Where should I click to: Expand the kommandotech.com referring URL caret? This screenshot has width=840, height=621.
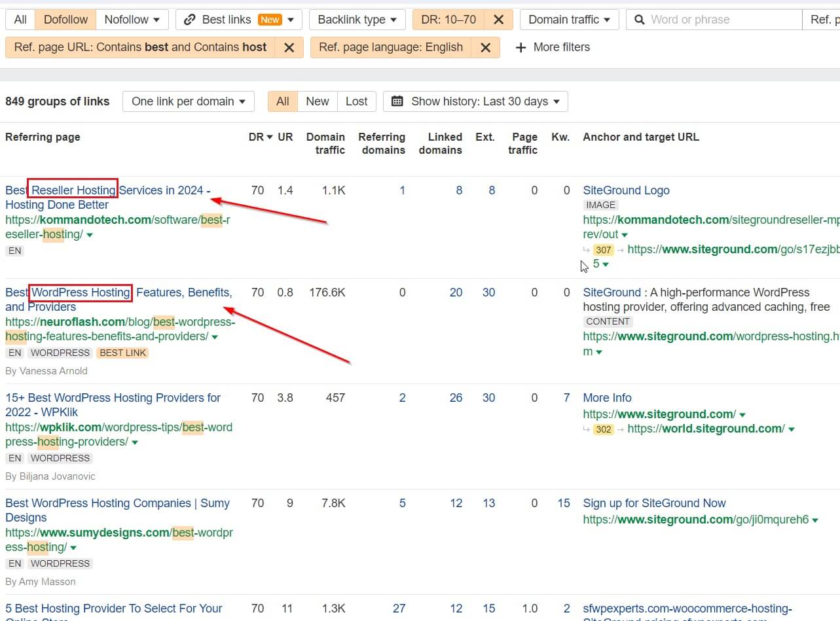(90, 235)
